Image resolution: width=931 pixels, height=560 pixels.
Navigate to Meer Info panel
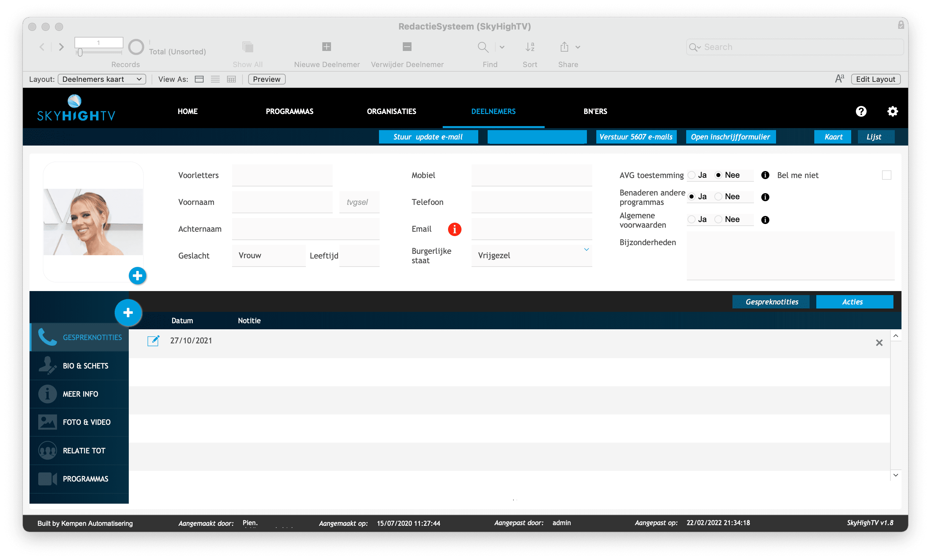[x=80, y=394]
